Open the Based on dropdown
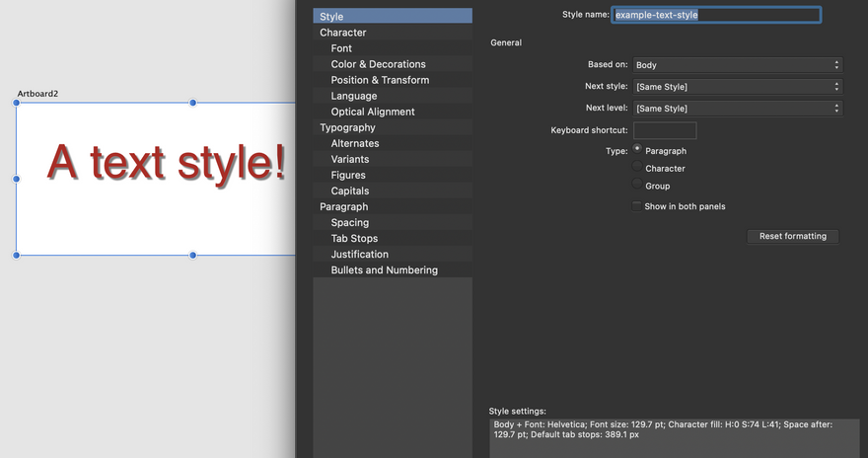This screenshot has height=458, width=868. 738,65
